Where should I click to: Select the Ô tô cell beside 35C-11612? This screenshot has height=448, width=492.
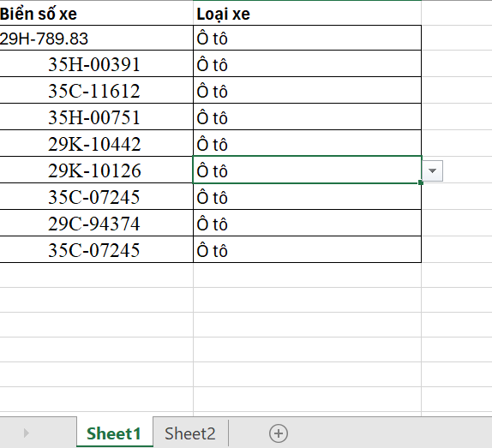tap(307, 90)
